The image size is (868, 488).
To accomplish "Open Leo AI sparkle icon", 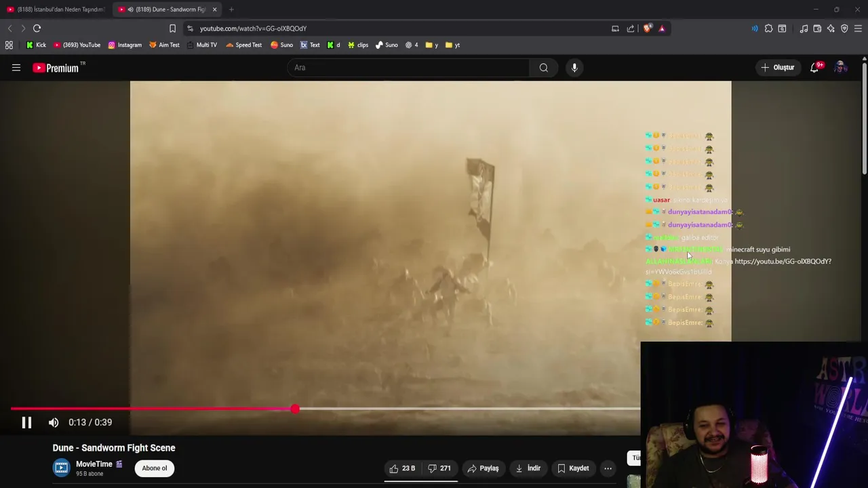I will tap(831, 28).
